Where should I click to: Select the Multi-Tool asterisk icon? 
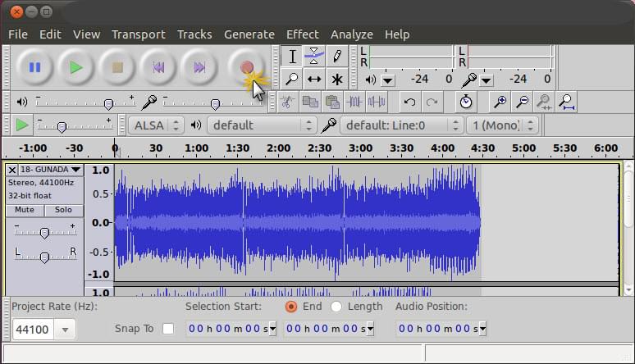[x=336, y=80]
